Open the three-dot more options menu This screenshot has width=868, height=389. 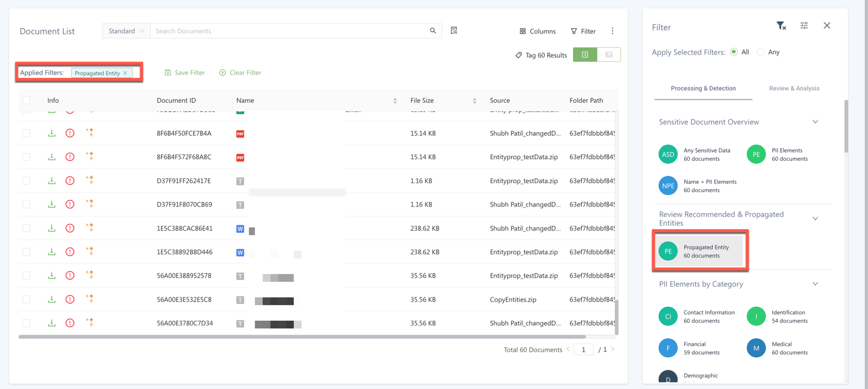(612, 31)
